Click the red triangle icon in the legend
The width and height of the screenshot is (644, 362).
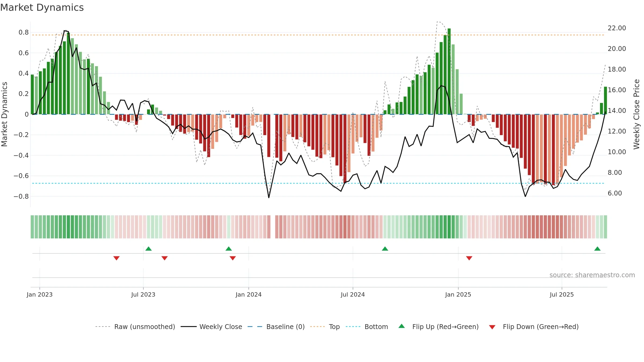(x=492, y=327)
